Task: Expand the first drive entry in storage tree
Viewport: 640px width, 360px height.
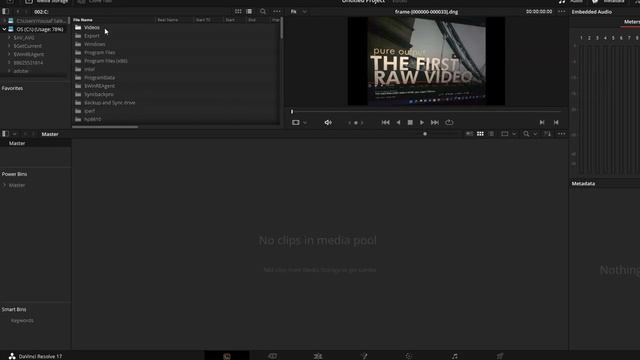Action: click(4, 20)
